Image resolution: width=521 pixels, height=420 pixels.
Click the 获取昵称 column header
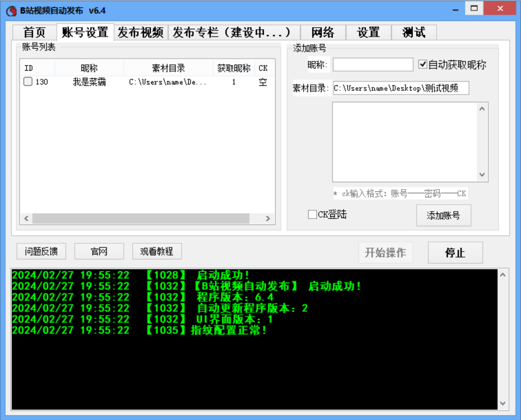234,68
